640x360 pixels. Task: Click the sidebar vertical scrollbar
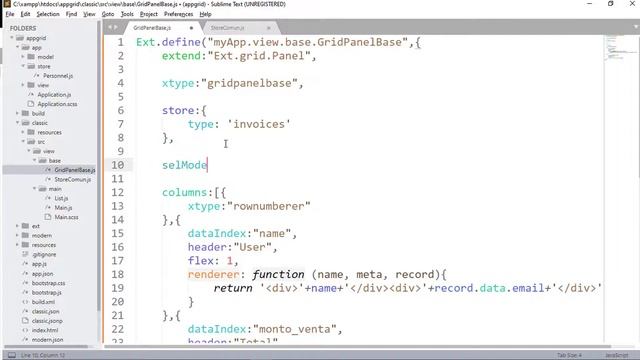pyautogui.click(x=99, y=165)
